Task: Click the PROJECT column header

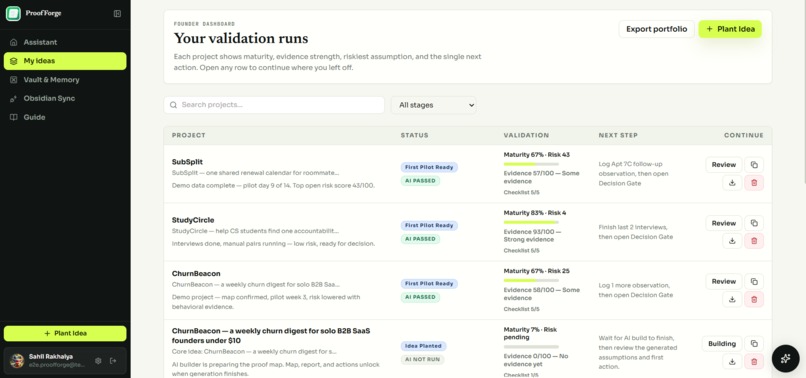Action: (189, 135)
